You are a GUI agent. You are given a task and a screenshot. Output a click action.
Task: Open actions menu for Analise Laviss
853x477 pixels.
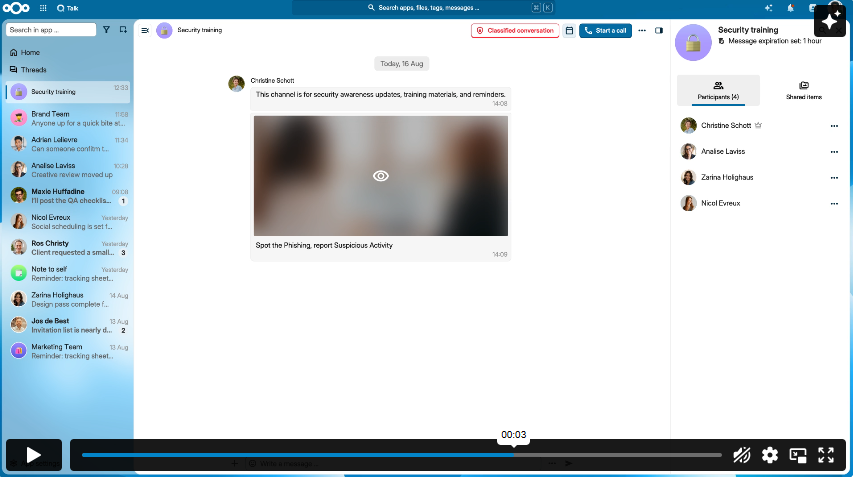[x=834, y=152]
